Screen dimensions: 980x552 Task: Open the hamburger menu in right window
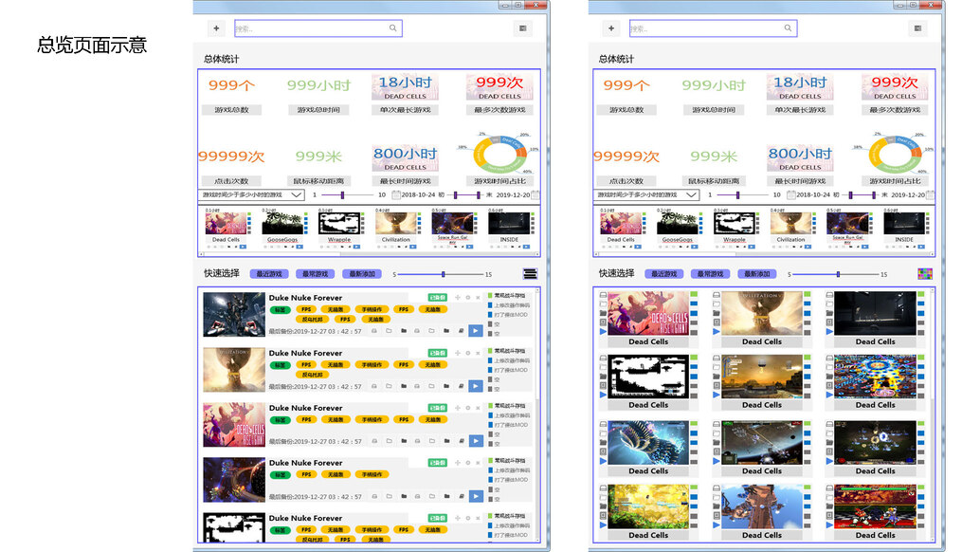(917, 28)
